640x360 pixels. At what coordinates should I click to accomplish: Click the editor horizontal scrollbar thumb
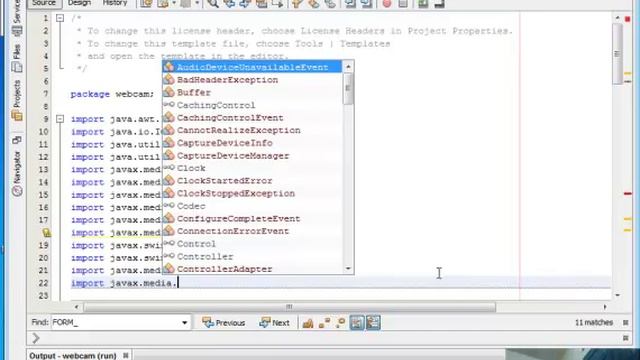(x=289, y=307)
